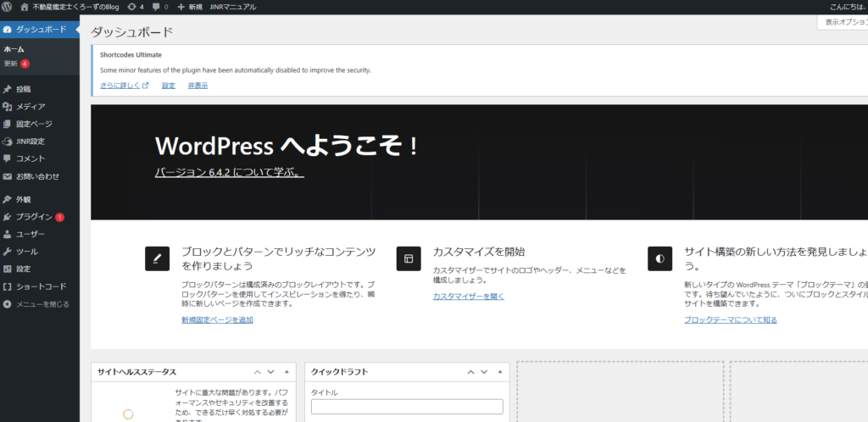
Task: Click the メディア icon in the sidebar
Action: [x=7, y=106]
